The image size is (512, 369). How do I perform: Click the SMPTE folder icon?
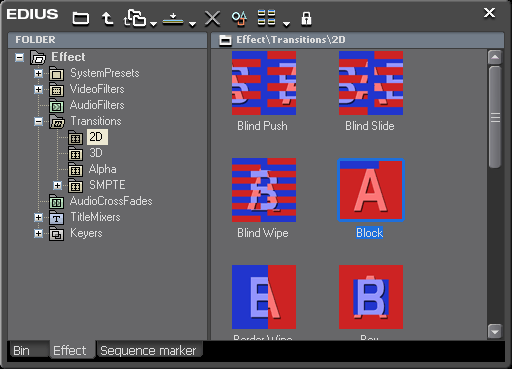tap(75, 186)
